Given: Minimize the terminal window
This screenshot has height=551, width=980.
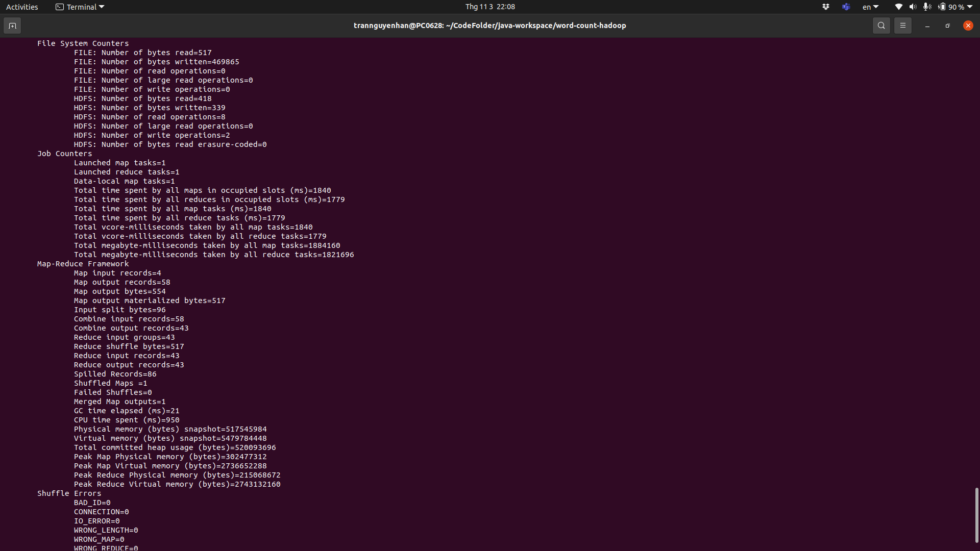Looking at the screenshot, I should (x=927, y=26).
